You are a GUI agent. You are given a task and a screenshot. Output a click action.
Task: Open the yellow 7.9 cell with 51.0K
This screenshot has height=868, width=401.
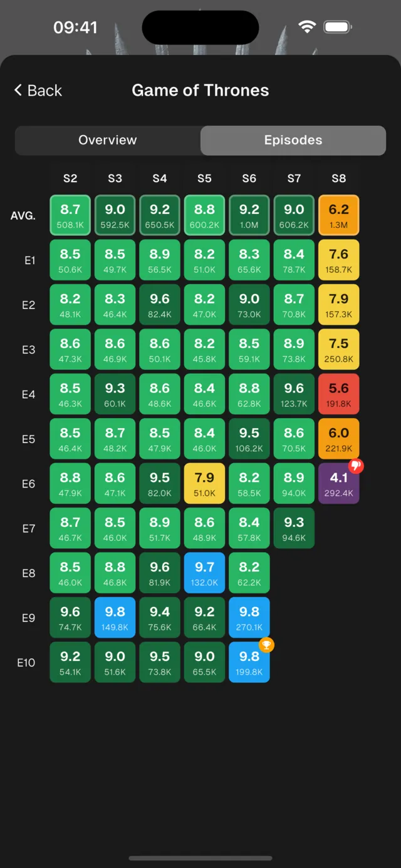tap(204, 484)
